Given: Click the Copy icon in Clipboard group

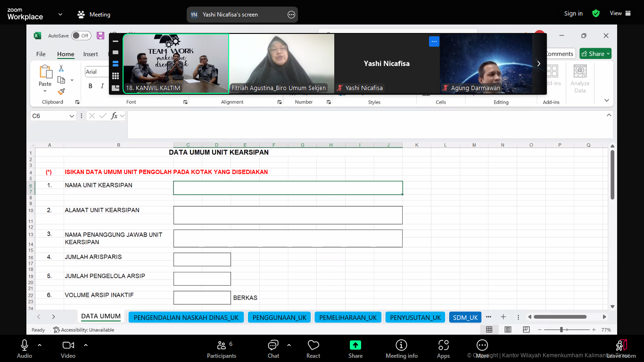Looking at the screenshot, I should [x=61, y=80].
